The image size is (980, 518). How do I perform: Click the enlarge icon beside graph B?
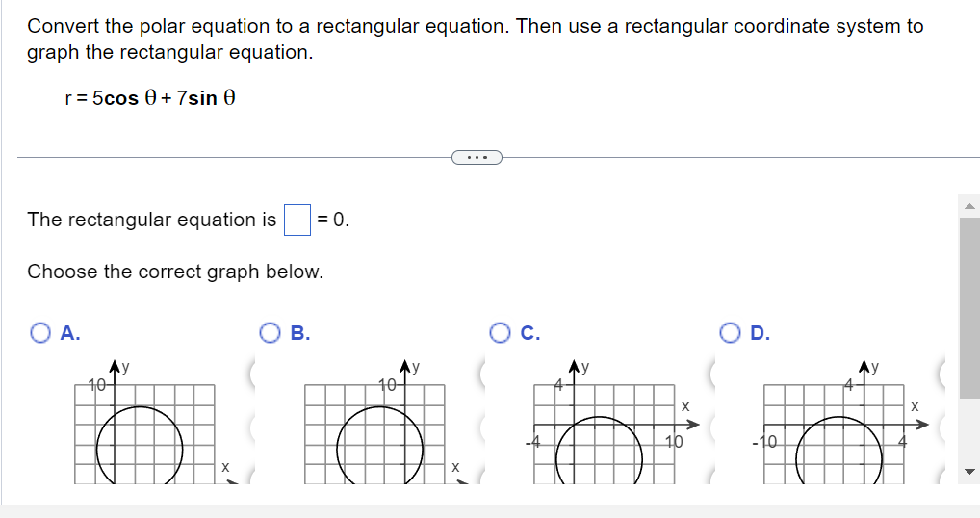[482, 374]
